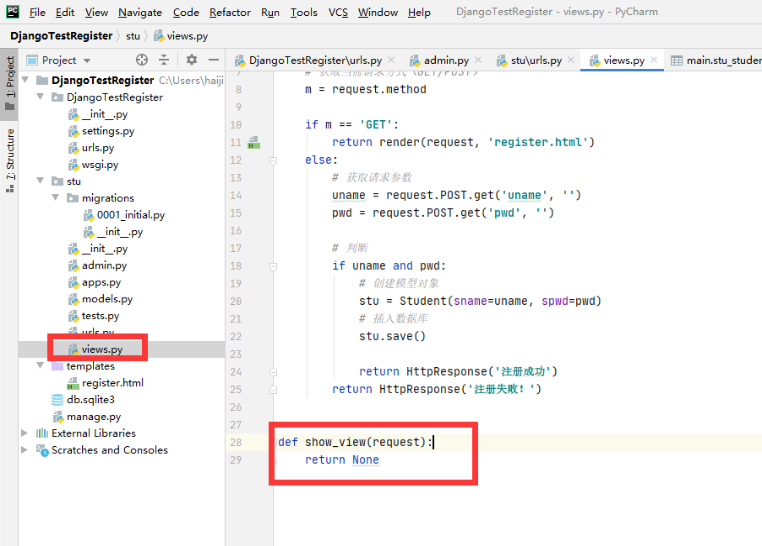
Task: Select models.py in project tree
Action: point(107,299)
